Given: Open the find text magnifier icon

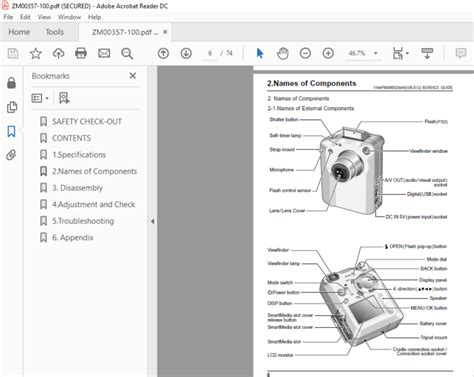Looking at the screenshot, I should [127, 53].
